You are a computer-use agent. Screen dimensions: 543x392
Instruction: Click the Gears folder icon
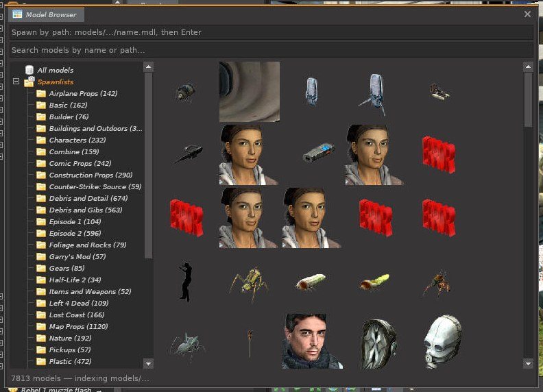pyautogui.click(x=41, y=269)
